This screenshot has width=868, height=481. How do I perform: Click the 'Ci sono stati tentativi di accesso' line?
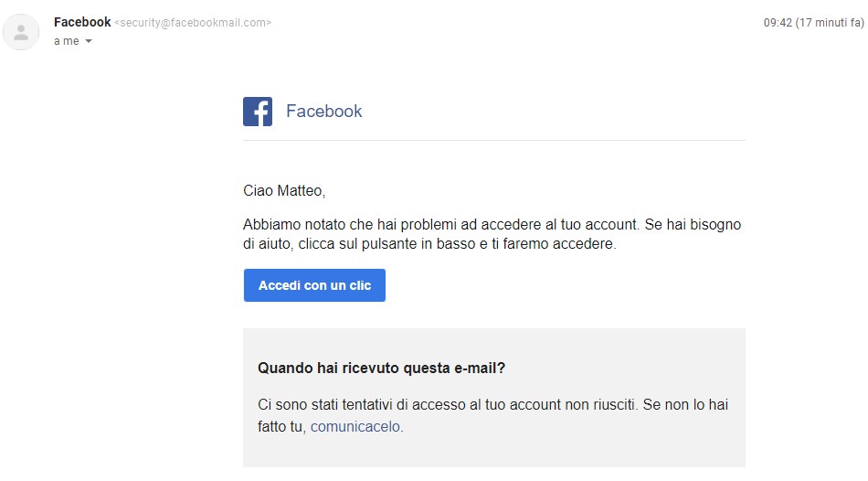pos(492,404)
